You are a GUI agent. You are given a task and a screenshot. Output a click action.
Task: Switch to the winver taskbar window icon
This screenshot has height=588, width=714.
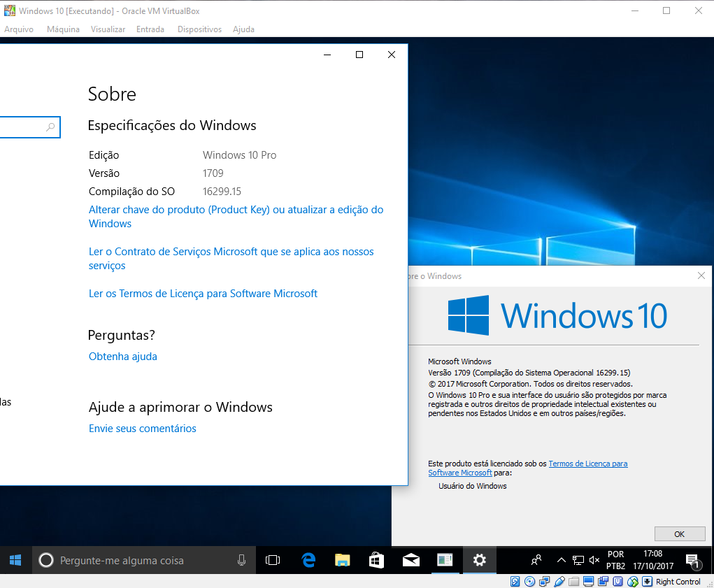coord(445,560)
